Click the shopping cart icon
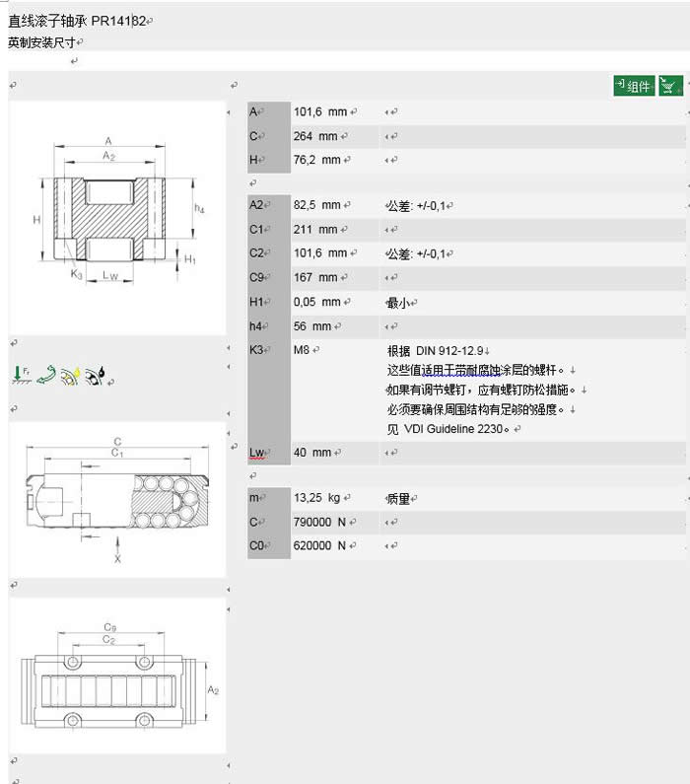 pos(671,87)
